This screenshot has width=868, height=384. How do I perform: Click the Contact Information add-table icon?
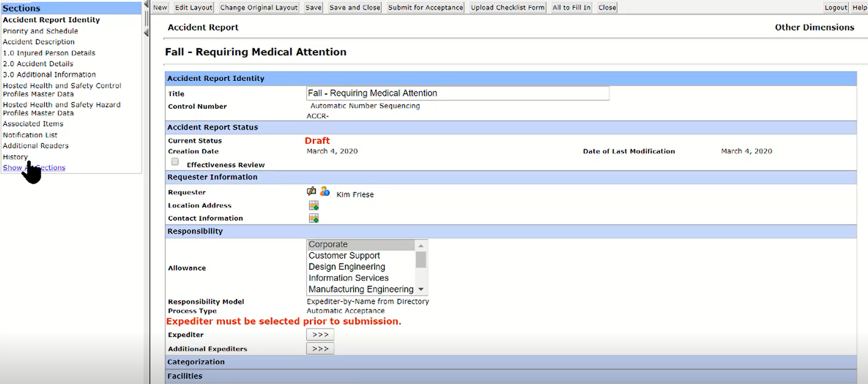click(313, 218)
